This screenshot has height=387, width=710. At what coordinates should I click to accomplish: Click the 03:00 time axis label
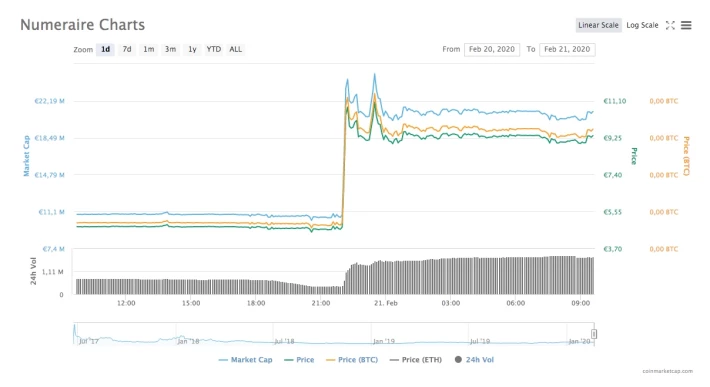coord(451,303)
